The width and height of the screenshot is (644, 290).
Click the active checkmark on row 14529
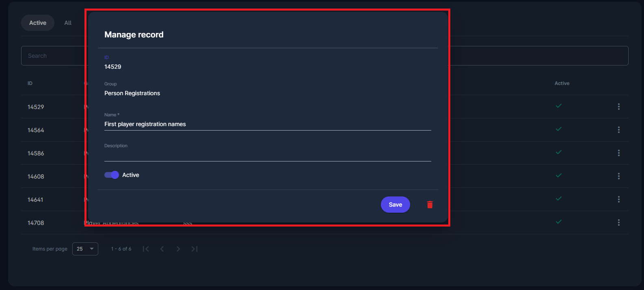pyautogui.click(x=558, y=106)
